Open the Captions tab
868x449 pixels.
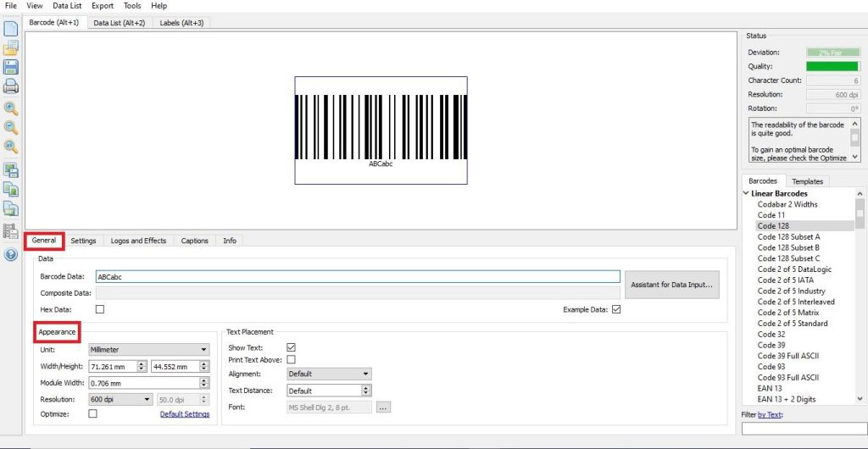pos(195,241)
